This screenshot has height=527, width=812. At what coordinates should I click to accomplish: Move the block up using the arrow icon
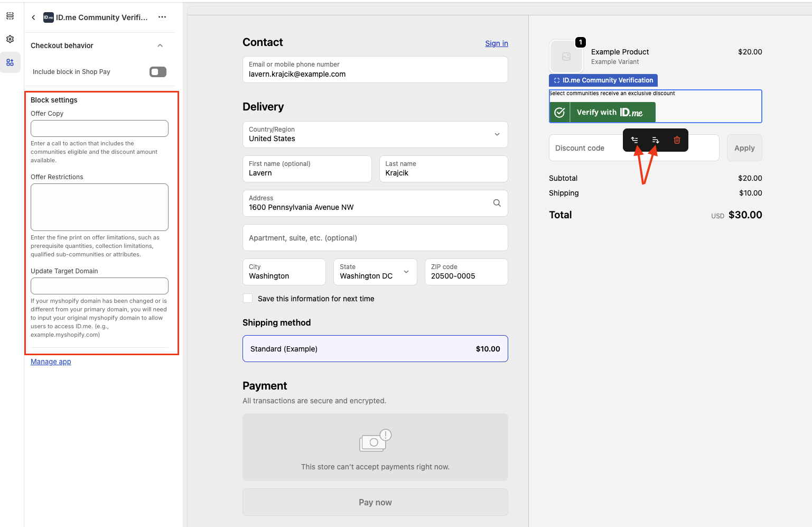[x=634, y=140]
